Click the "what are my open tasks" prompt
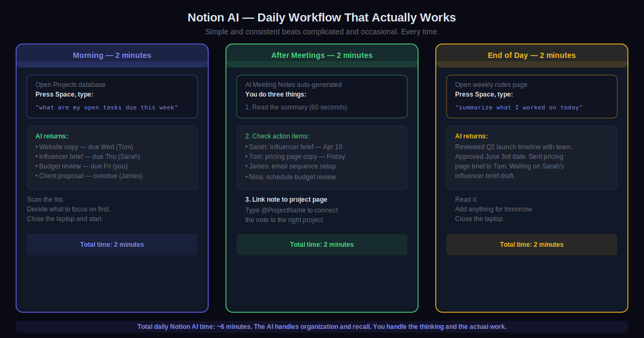This screenshot has width=644, height=338. [107, 107]
